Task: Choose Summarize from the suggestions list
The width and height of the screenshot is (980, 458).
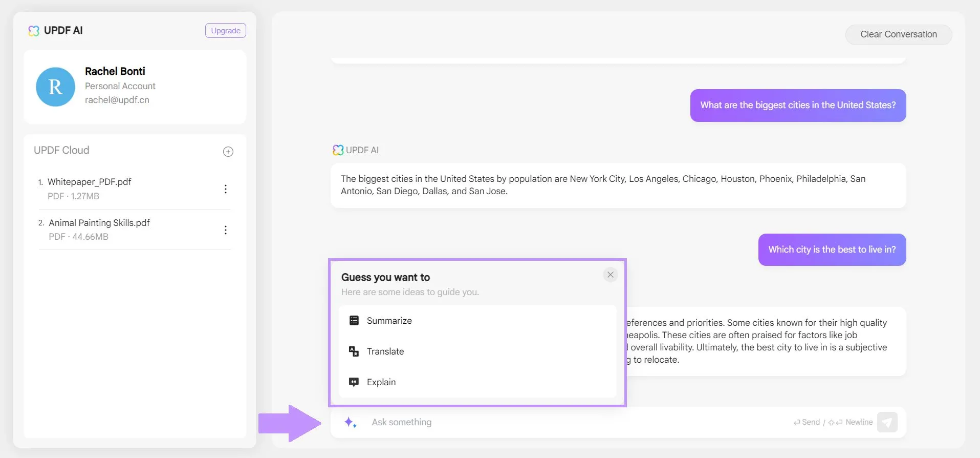Action: 389,321
